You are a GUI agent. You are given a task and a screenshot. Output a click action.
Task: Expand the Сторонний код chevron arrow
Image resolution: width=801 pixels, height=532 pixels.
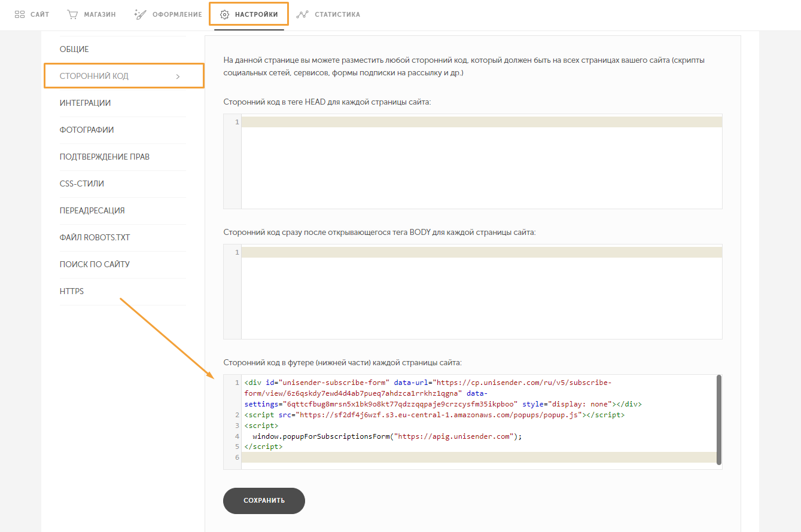178,77
